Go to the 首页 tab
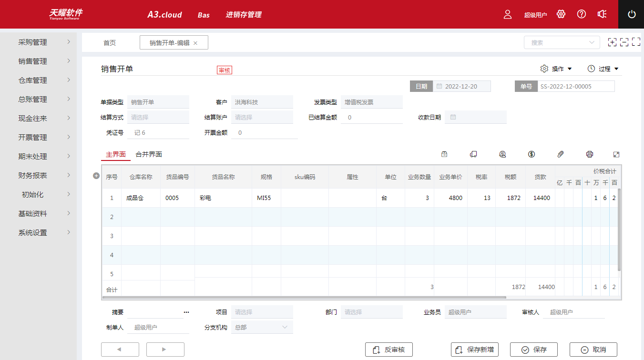 [x=110, y=43]
